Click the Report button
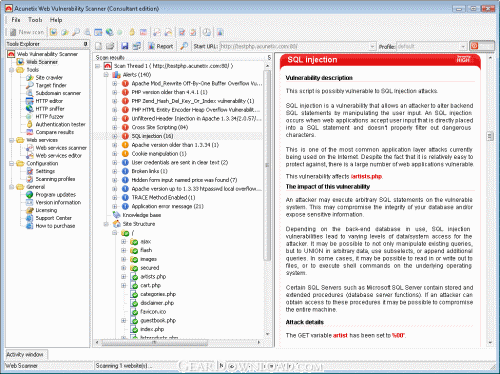 161,46
